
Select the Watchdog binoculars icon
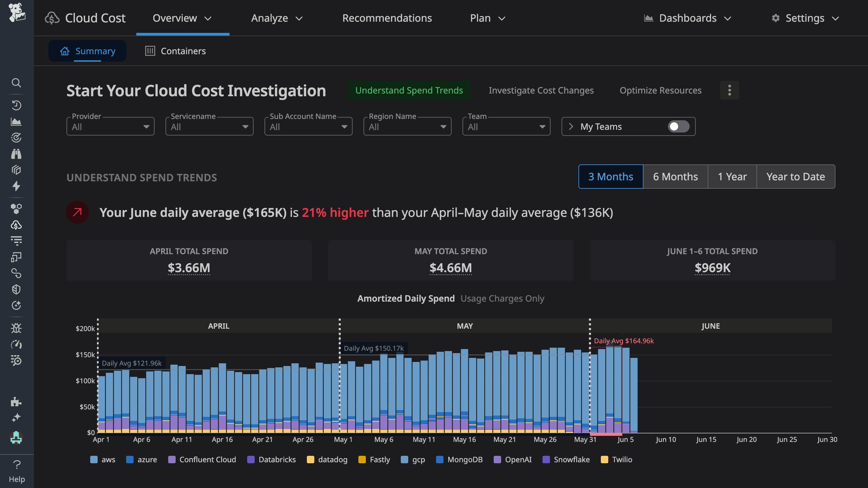(x=16, y=154)
